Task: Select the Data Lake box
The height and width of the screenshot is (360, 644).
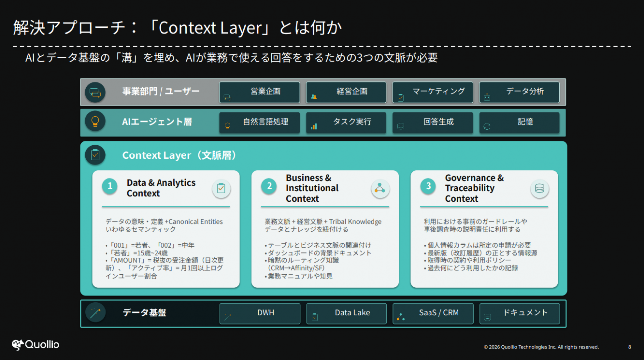Action: click(x=346, y=313)
